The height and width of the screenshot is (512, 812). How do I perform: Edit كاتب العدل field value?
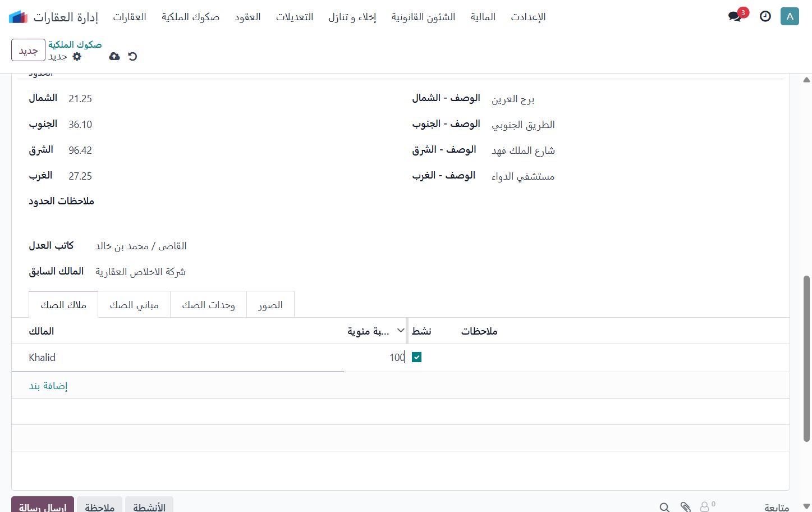141,246
